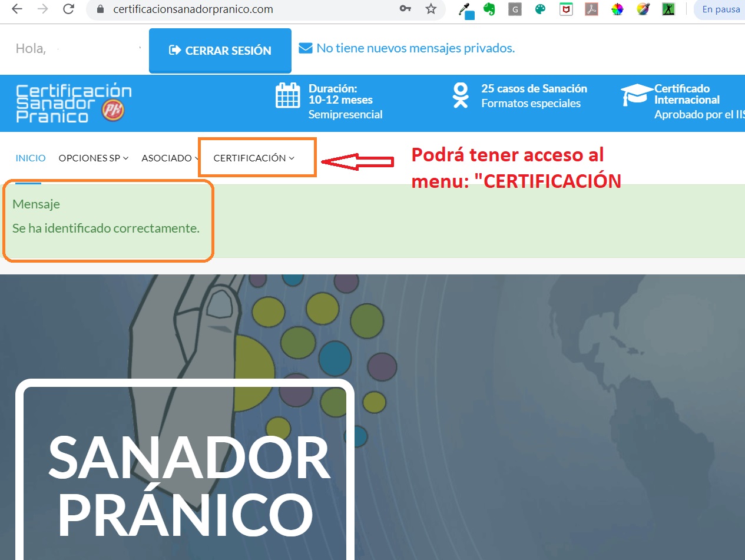The image size is (745, 560).
Task: Expand the CERTIFICACIÓN dropdown menu
Action: coord(254,158)
